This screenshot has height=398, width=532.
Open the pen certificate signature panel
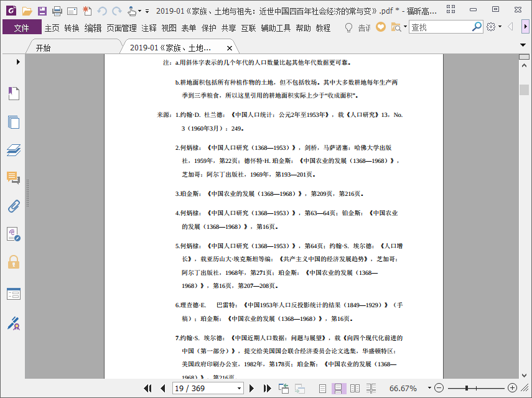tap(14, 323)
